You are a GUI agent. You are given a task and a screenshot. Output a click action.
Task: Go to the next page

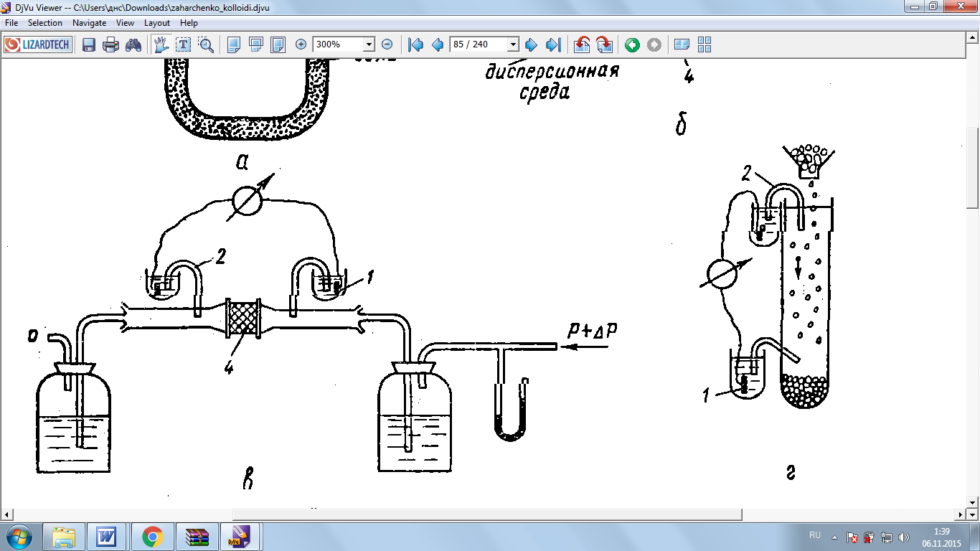(x=531, y=44)
